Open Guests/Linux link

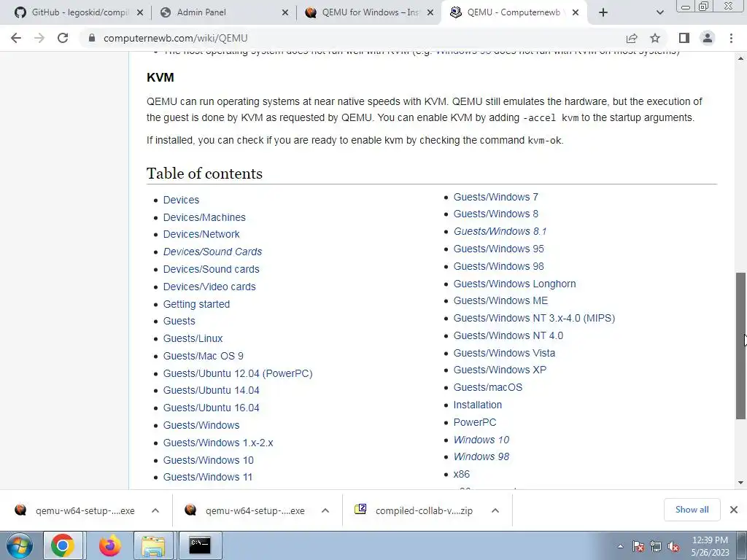click(x=193, y=338)
